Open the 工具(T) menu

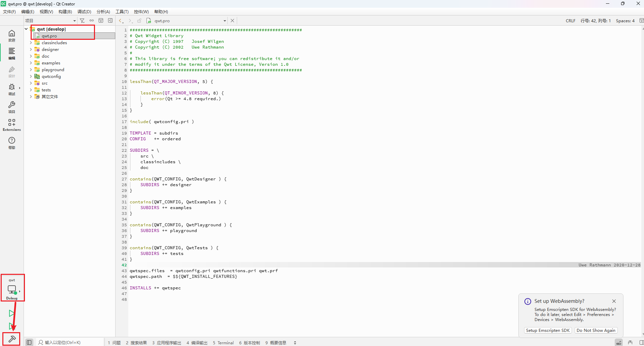pyautogui.click(x=122, y=12)
